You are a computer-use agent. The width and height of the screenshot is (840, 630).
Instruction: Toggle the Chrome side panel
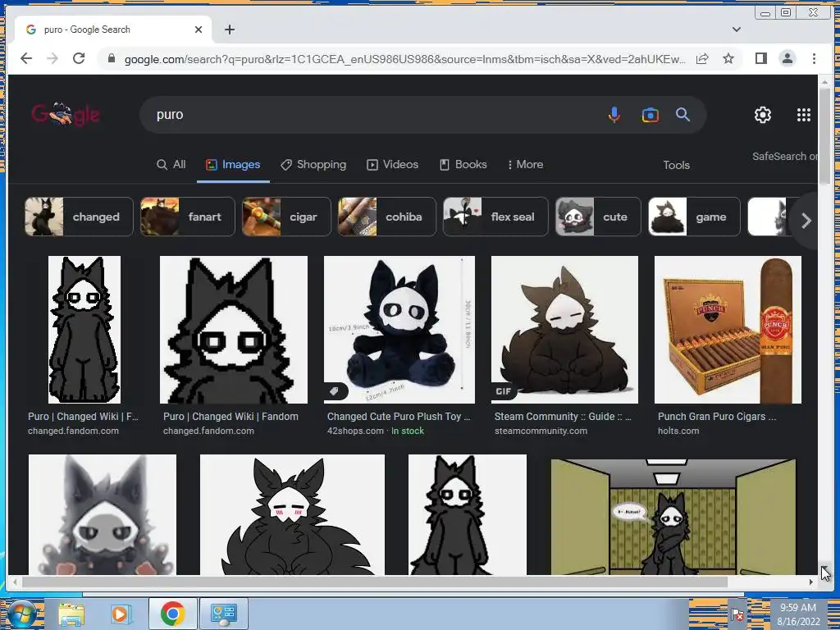coord(760,58)
